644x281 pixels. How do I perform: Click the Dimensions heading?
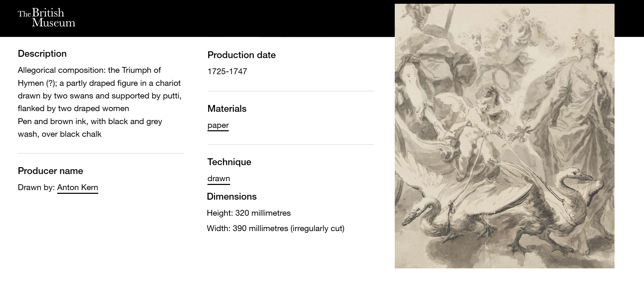pos(231,197)
